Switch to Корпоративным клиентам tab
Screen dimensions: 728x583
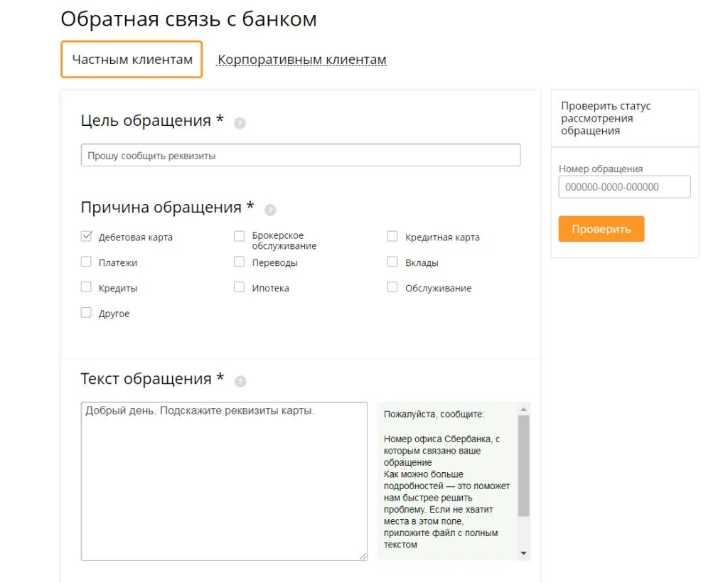[301, 60]
